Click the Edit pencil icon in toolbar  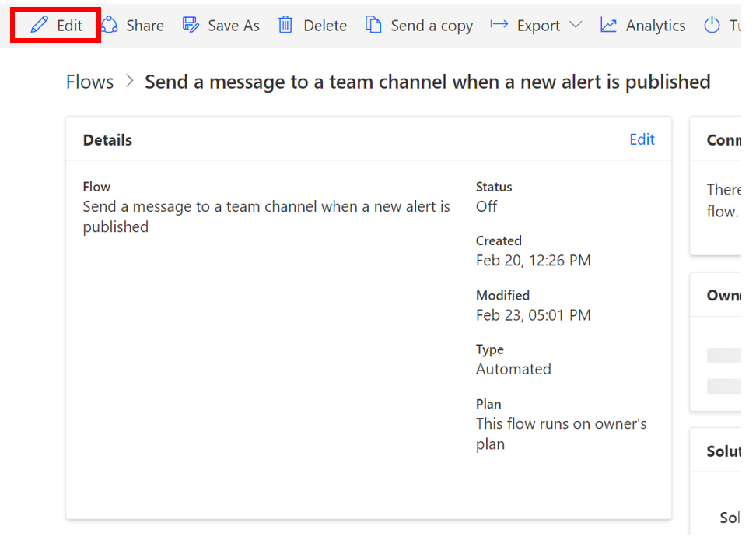(x=40, y=25)
